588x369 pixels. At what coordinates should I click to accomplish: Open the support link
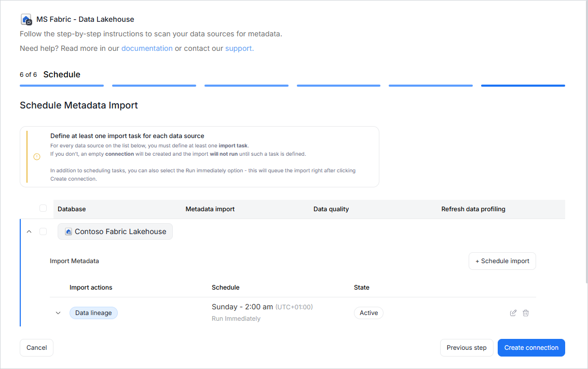239,48
